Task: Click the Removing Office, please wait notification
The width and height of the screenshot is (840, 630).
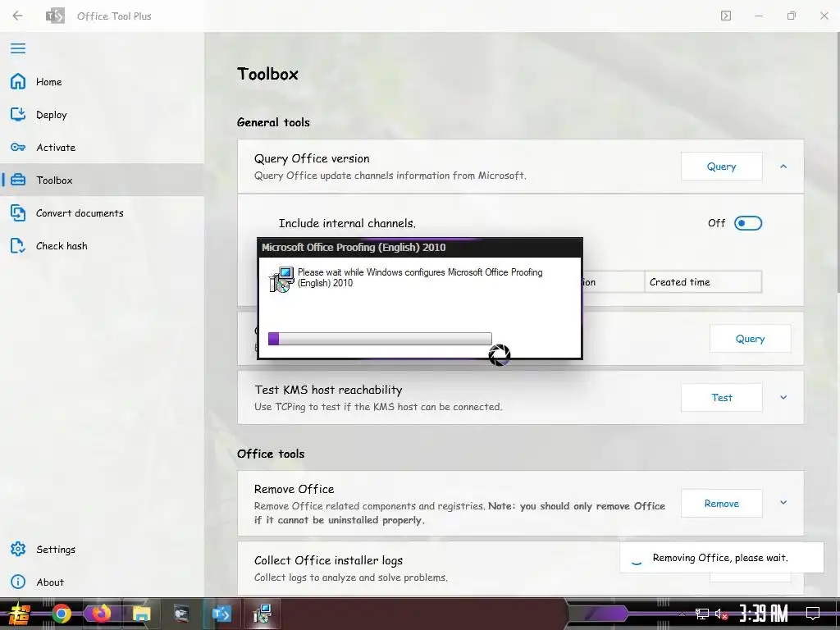Action: [x=721, y=558]
